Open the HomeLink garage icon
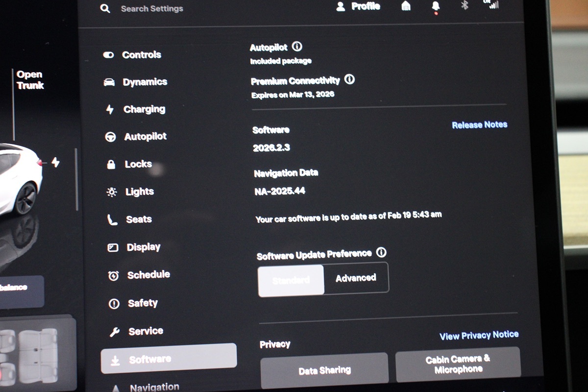 [x=406, y=6]
